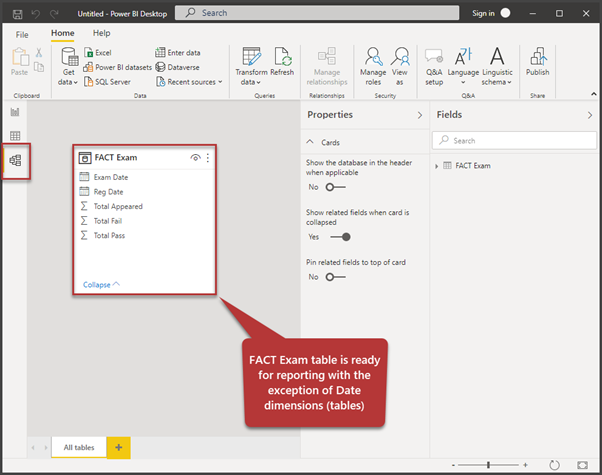Collapse the Properties pane chevron
This screenshot has width=602, height=475.
(420, 115)
